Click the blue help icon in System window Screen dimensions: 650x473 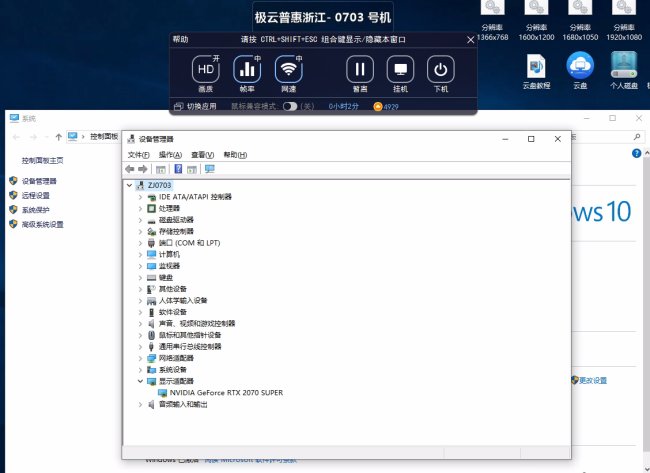click(x=636, y=153)
